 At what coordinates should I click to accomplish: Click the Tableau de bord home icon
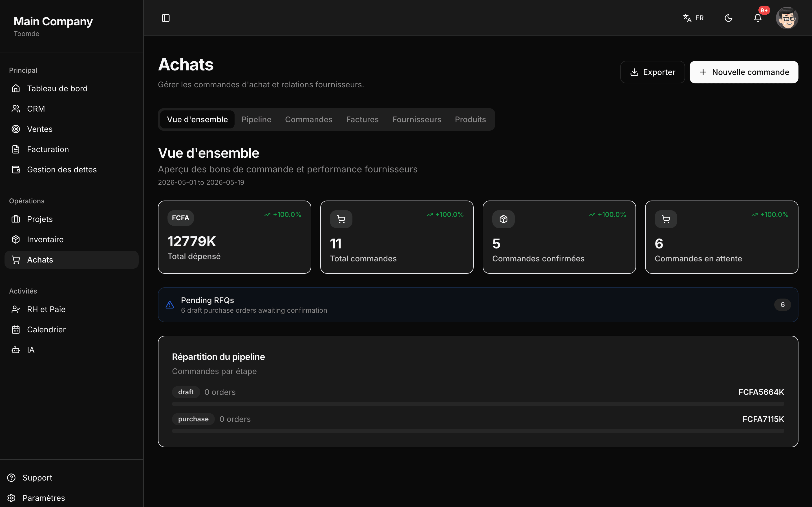coord(16,88)
